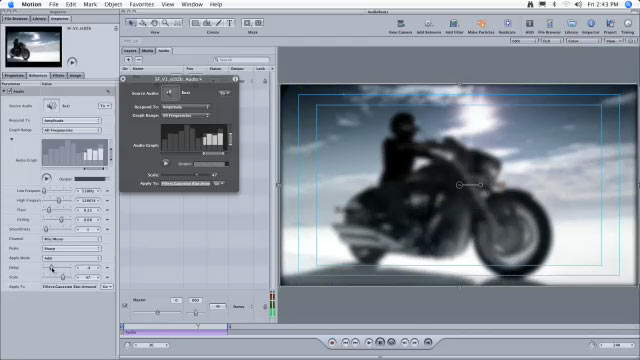Toggle the audio track lock icon

265,81
